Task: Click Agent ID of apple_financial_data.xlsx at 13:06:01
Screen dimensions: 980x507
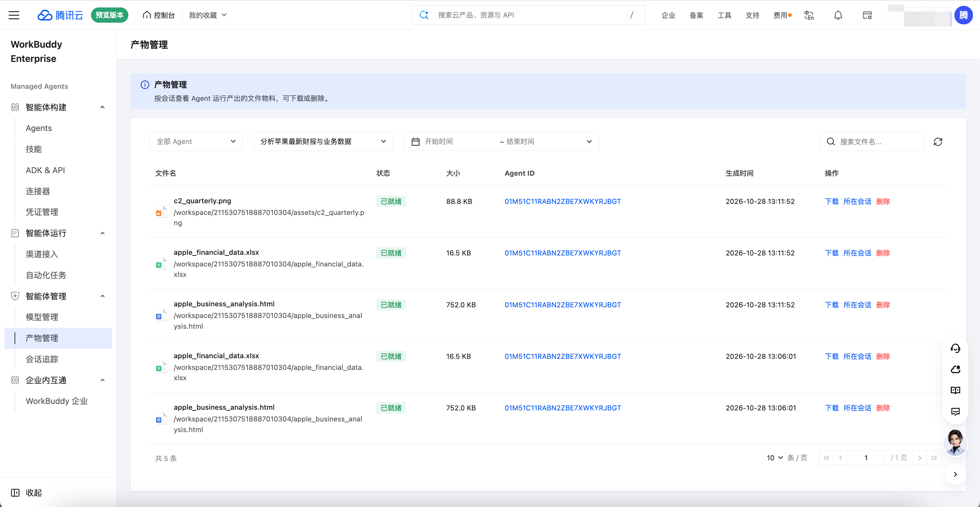Action: tap(563, 356)
